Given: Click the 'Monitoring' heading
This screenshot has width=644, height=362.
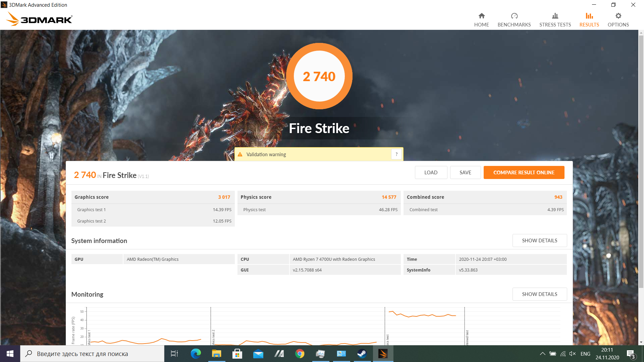Looking at the screenshot, I should click(x=87, y=295).
